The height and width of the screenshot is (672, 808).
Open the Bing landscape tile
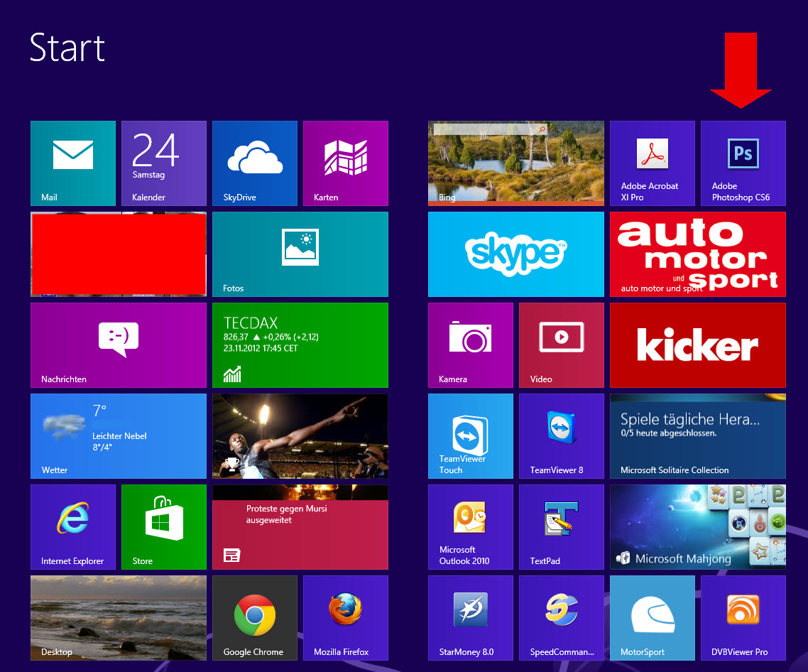(515, 163)
